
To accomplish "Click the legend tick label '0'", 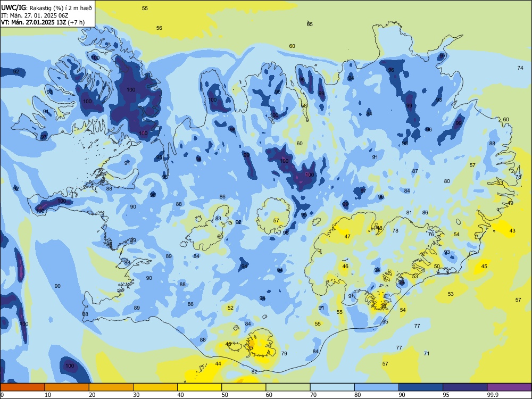I will click(x=2, y=395).
